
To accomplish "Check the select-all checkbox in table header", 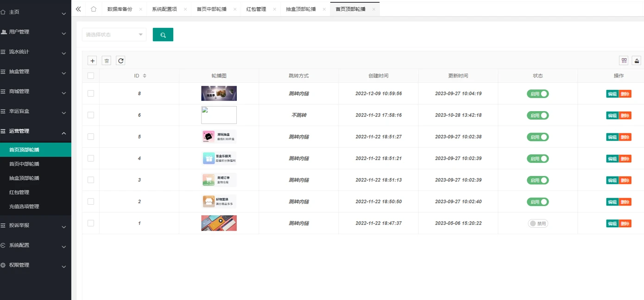I will [91, 76].
